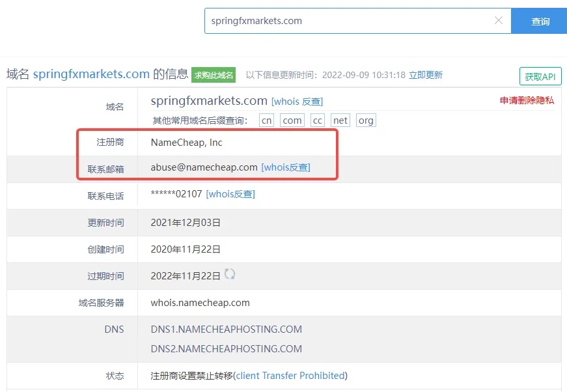Click the 联系邮箱 row label
The height and width of the screenshot is (392, 567).
click(x=105, y=169)
